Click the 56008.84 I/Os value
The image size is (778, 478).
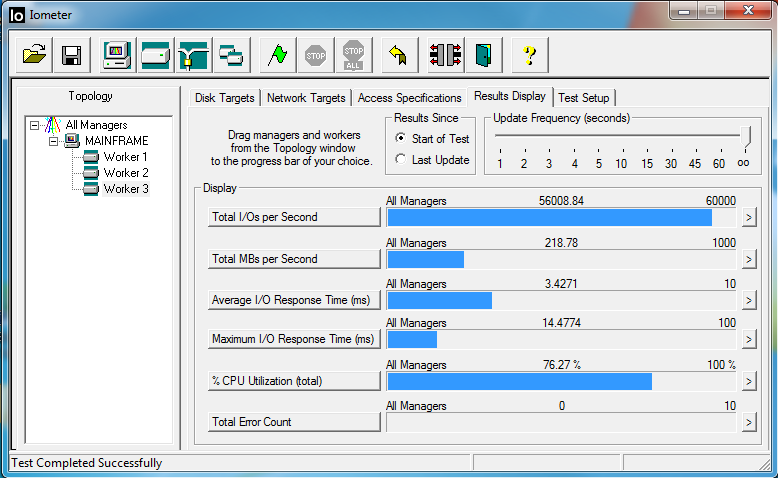tap(561, 201)
